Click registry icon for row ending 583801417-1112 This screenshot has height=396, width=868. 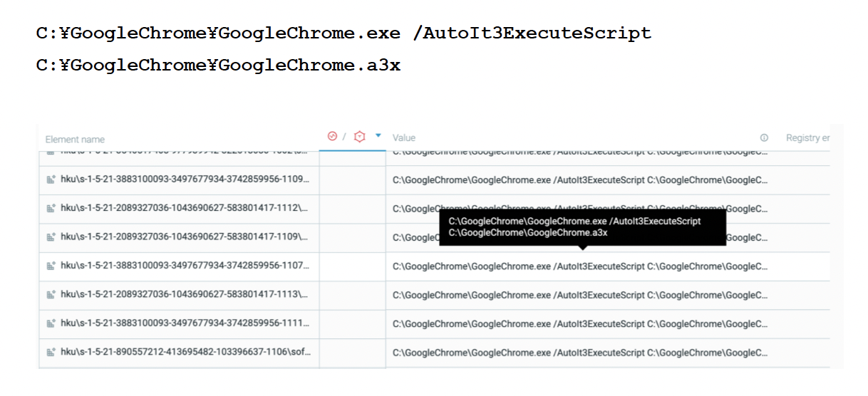51,209
